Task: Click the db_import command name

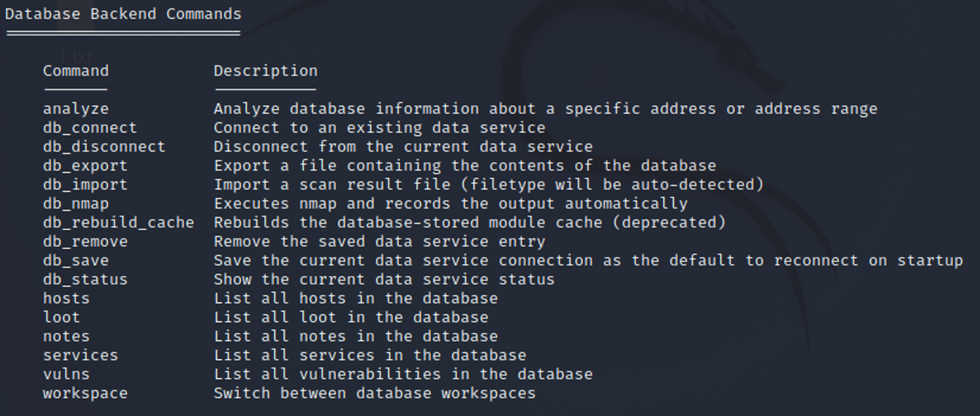Action: pos(85,185)
